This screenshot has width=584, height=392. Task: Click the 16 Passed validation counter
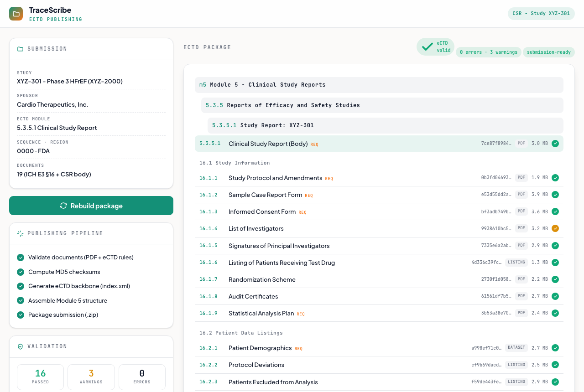pyautogui.click(x=40, y=377)
